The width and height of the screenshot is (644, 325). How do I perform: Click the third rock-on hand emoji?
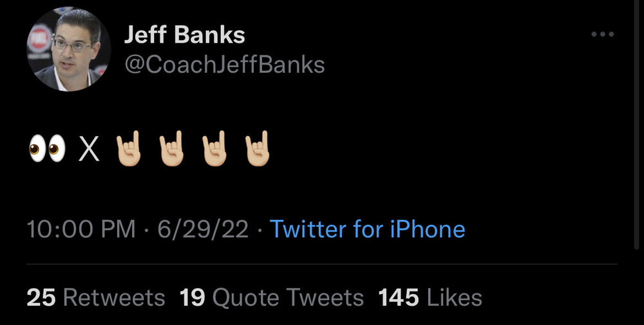coord(215,150)
